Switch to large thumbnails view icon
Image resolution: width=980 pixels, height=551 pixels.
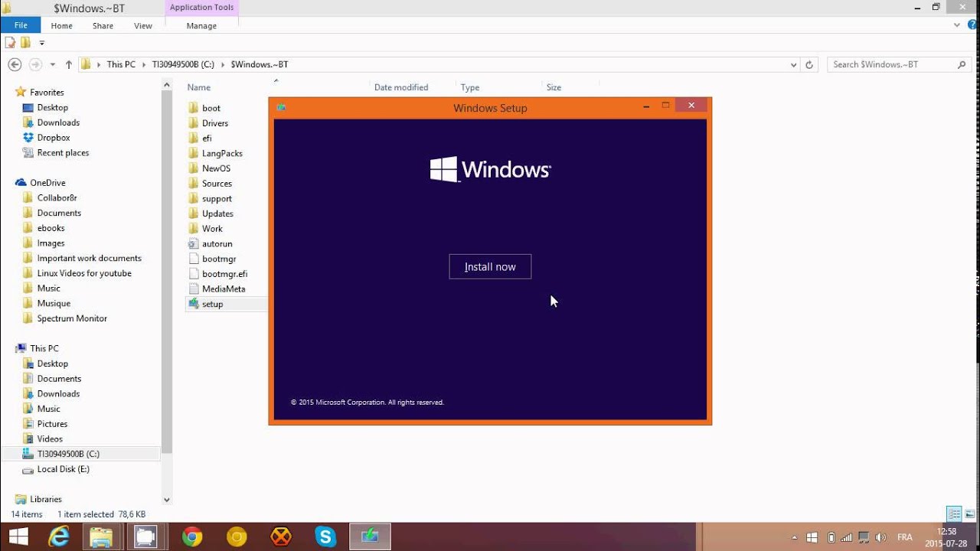click(x=969, y=514)
